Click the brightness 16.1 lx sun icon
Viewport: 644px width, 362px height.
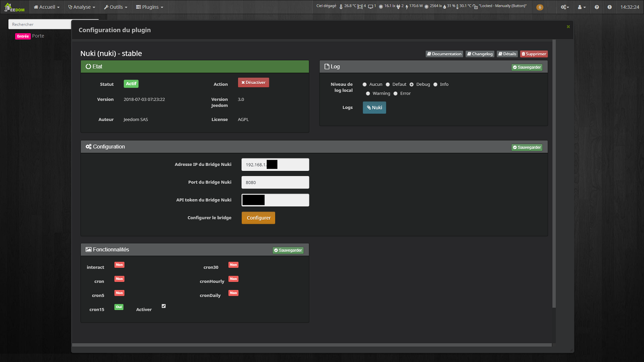pos(381,6)
